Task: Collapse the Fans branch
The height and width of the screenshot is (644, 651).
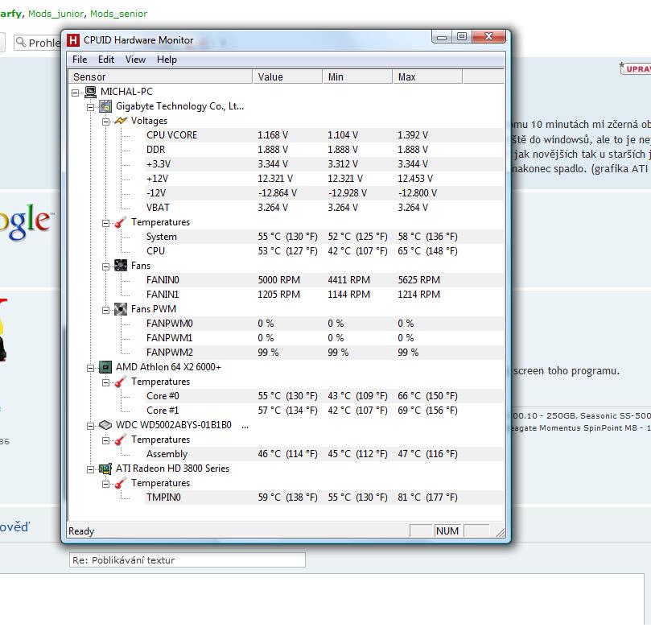Action: tap(106, 266)
